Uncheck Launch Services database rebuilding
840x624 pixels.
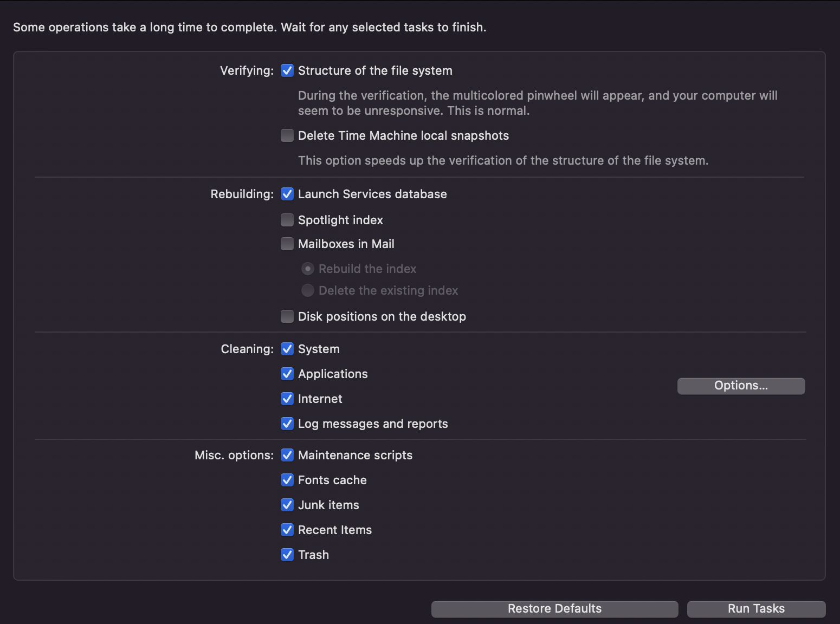pos(287,194)
